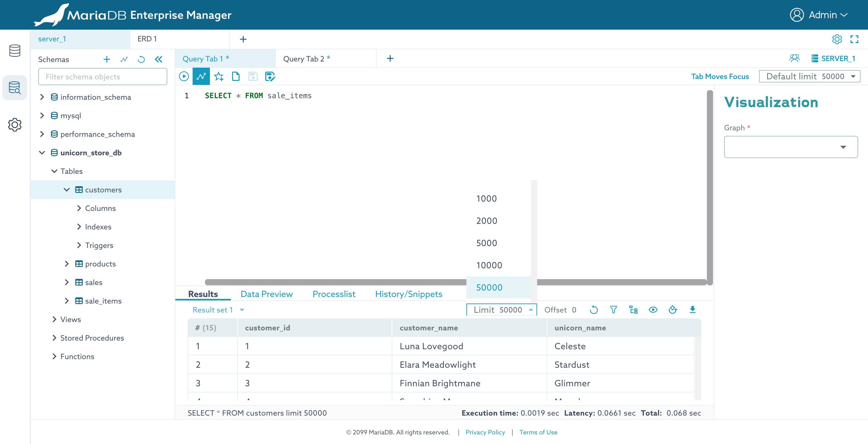The image size is (868, 444).
Task: Toggle Tab Moves Focus mode
Action: click(720, 77)
